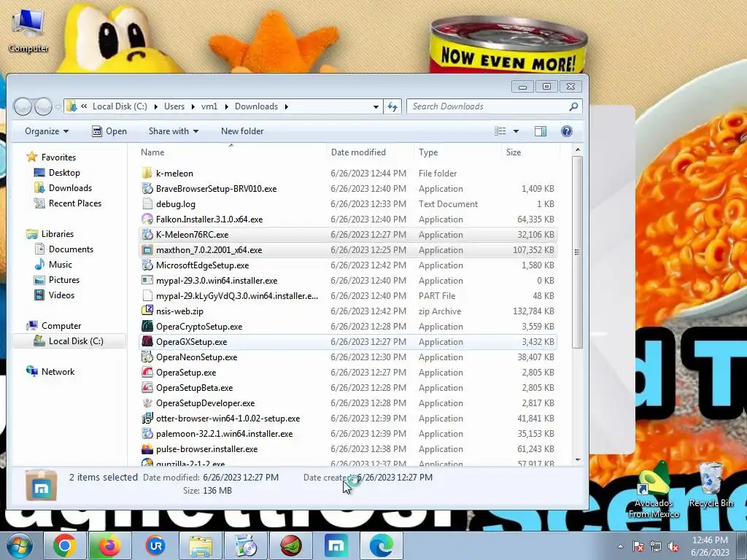Image resolution: width=747 pixels, height=560 pixels.
Task: Launch Microsoft Edge from the taskbar
Action: (382, 545)
